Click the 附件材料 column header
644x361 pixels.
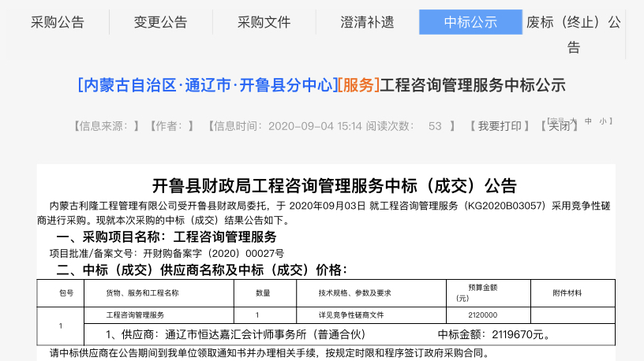(568, 292)
